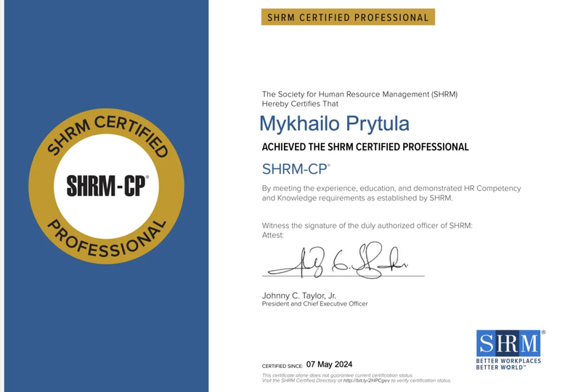Click the SHRM-CP circular badge
The height and width of the screenshot is (392, 581).
106,186
